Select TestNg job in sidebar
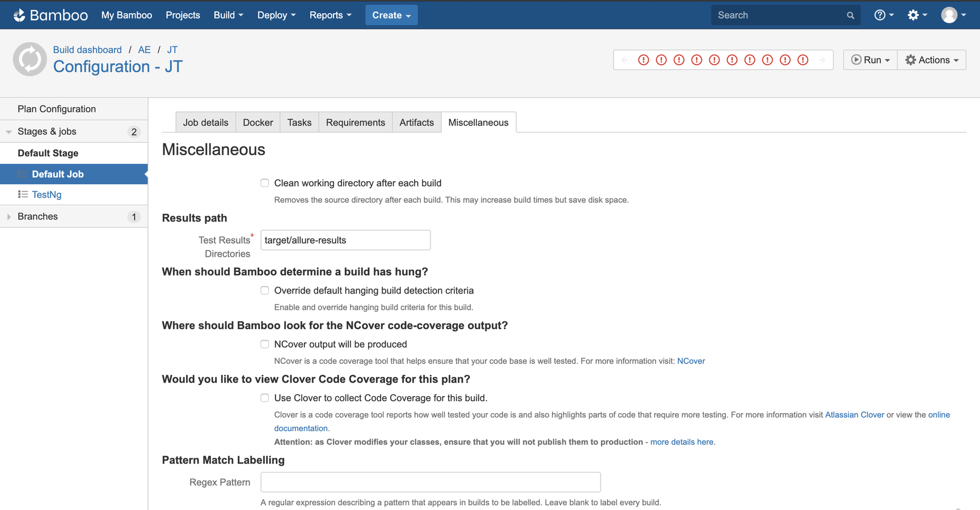 47,194
